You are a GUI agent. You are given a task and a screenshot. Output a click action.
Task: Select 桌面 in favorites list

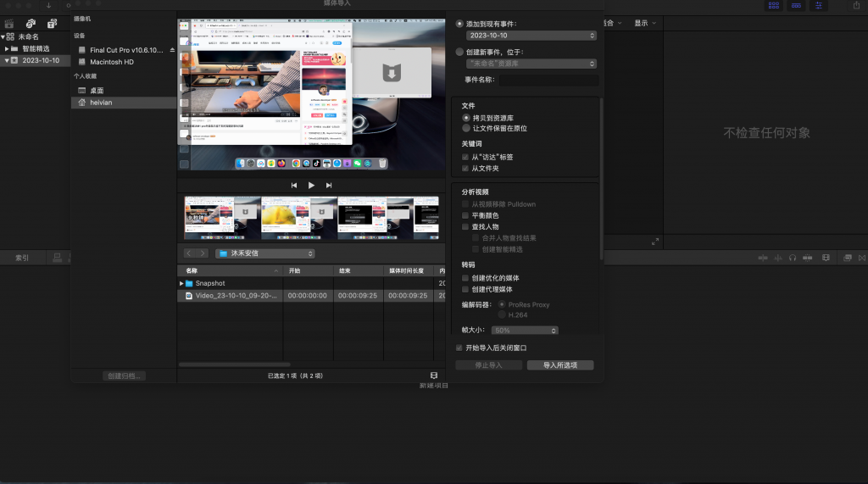coord(124,90)
